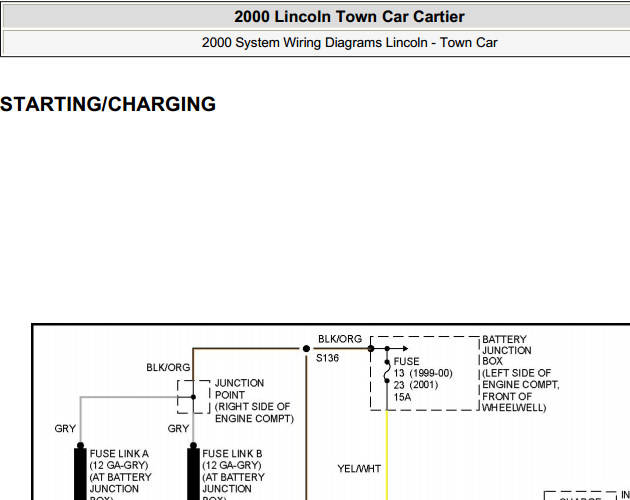Click the yellow YEL/WHT wire
Screen dimensions: 630x500
pos(387,454)
